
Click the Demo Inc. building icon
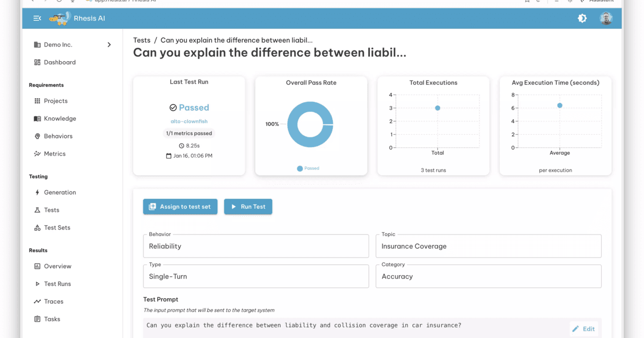pyautogui.click(x=37, y=45)
